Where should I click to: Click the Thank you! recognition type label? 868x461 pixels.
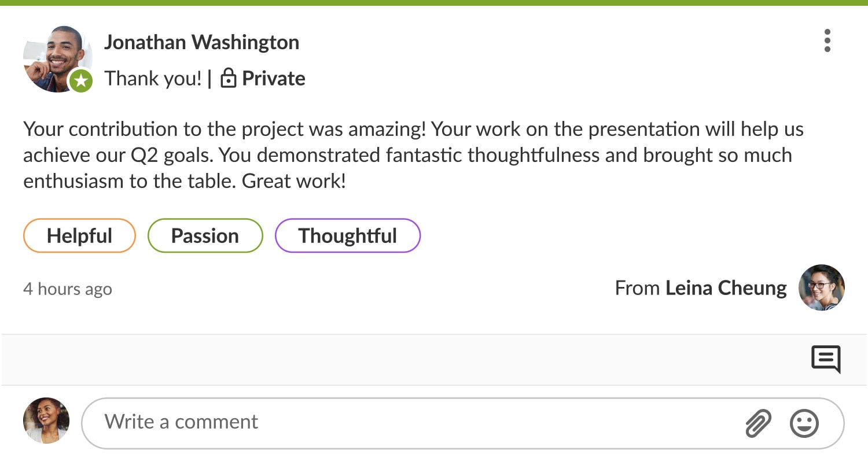tap(153, 79)
